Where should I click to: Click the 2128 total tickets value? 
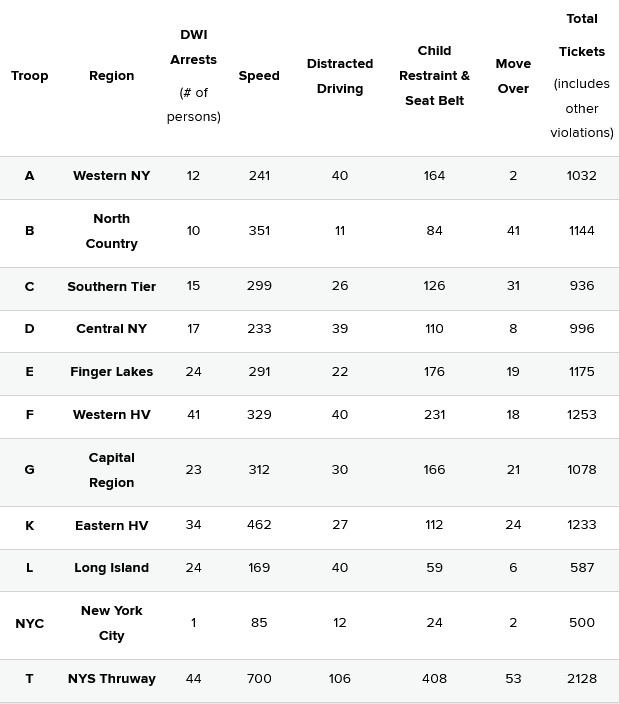(582, 679)
